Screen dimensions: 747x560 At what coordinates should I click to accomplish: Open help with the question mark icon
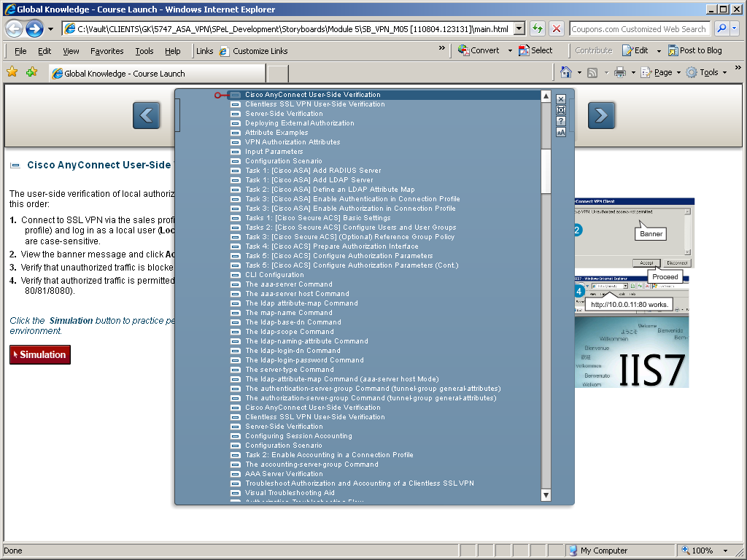coord(561,121)
